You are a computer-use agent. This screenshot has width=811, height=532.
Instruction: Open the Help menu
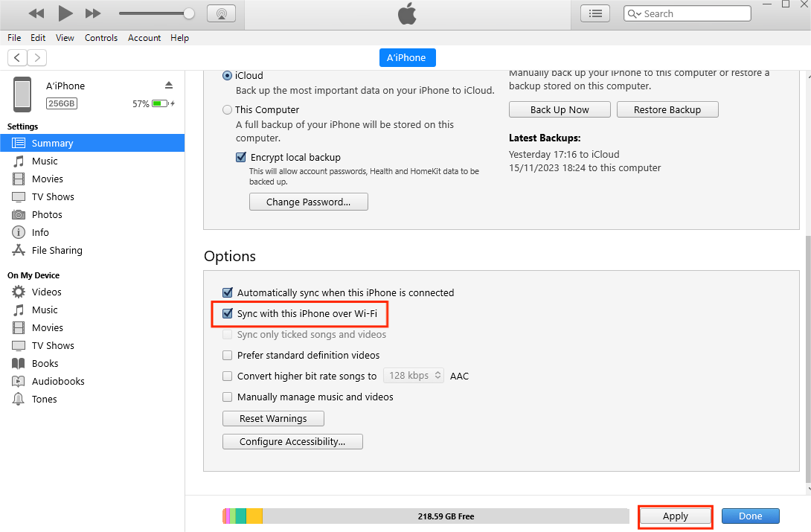coord(179,38)
